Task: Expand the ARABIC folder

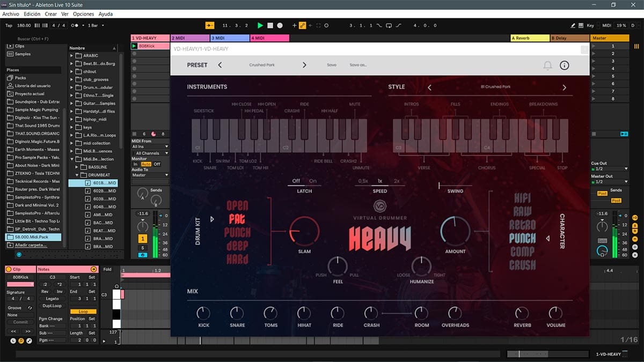Action: pyautogui.click(x=72, y=56)
